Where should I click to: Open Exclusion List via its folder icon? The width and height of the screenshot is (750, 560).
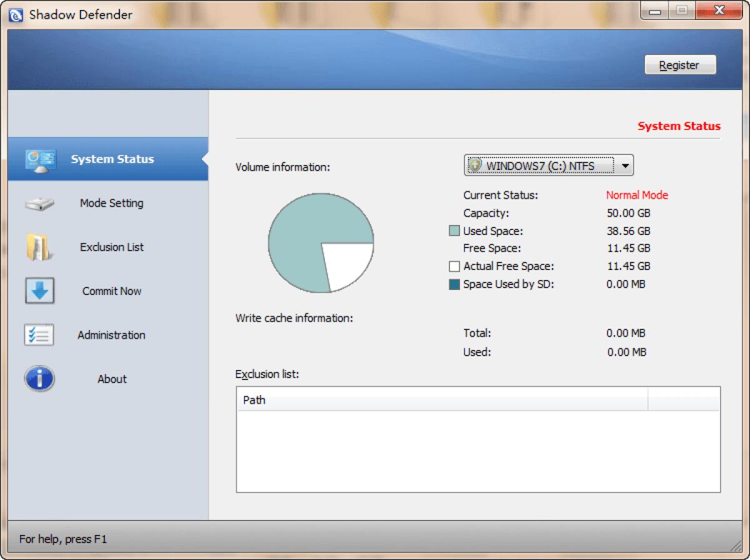pos(39,246)
